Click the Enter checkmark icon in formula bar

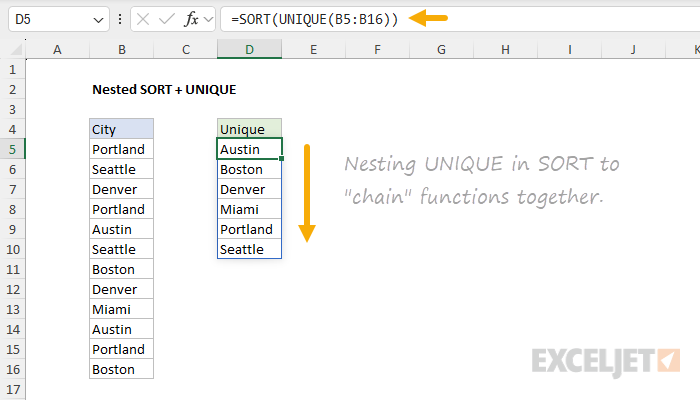(x=167, y=19)
